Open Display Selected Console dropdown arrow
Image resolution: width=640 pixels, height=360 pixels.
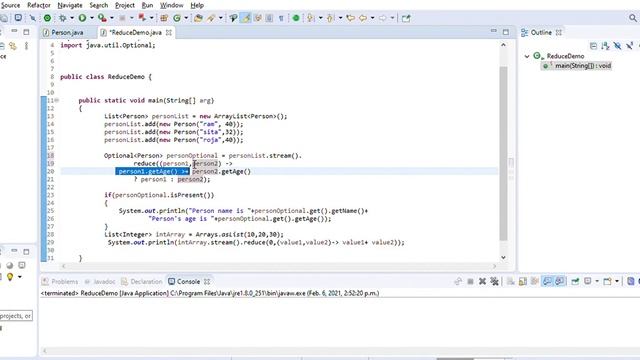pyautogui.click(x=597, y=281)
